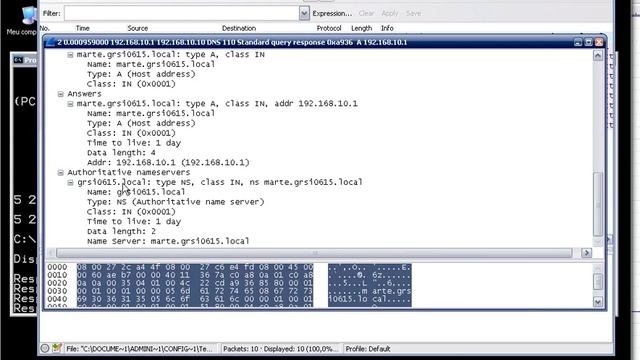Collapse the Authoritative nameservers section
Screen dimensions: 640x360
pos(60,173)
